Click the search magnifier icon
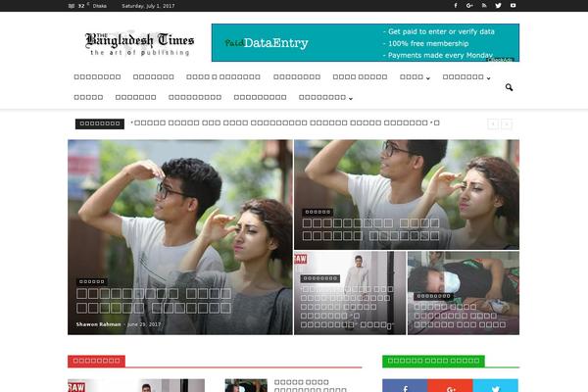 coord(509,87)
